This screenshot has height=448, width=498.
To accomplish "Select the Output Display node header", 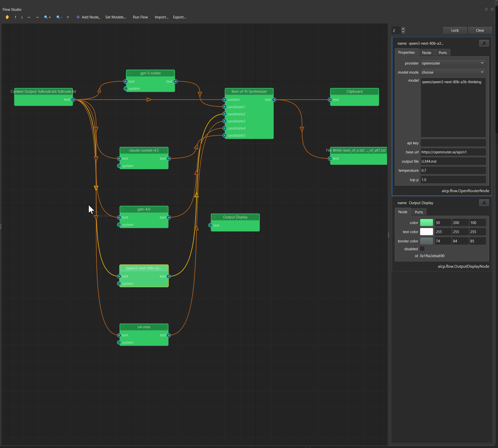I will [x=235, y=217].
